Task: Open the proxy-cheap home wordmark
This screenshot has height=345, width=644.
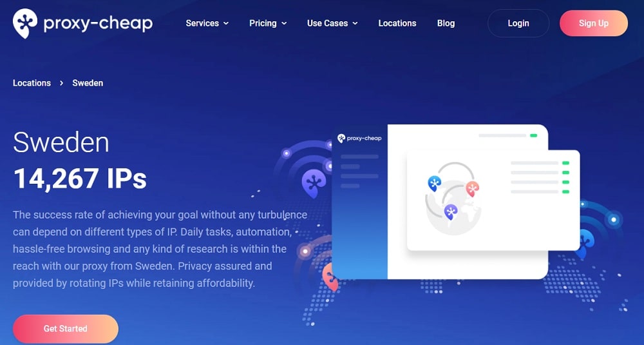Action: pyautogui.click(x=98, y=23)
